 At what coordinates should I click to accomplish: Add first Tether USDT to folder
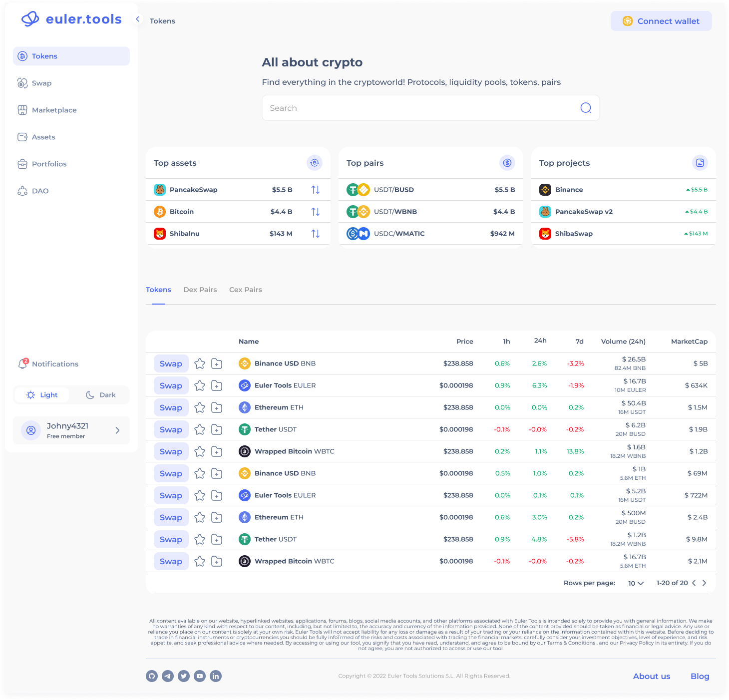pyautogui.click(x=217, y=429)
